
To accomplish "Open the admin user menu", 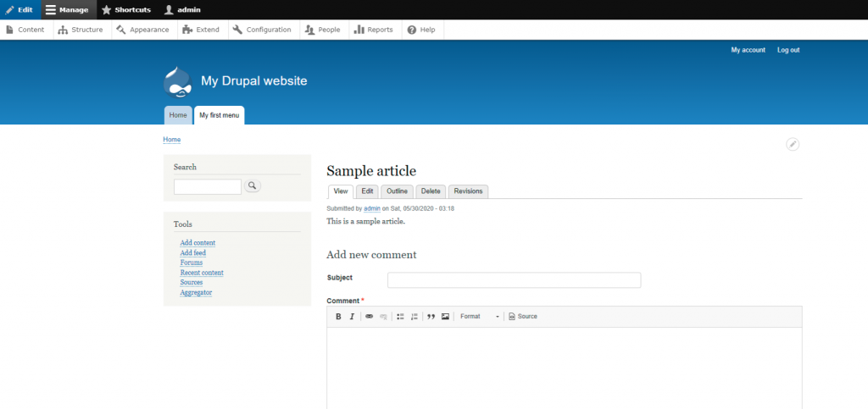I will 181,10.
